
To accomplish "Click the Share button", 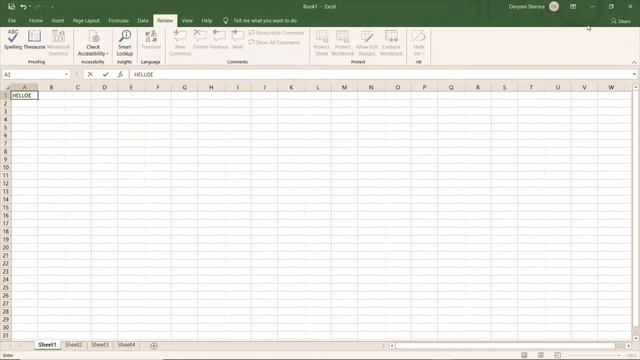I will [x=621, y=21].
